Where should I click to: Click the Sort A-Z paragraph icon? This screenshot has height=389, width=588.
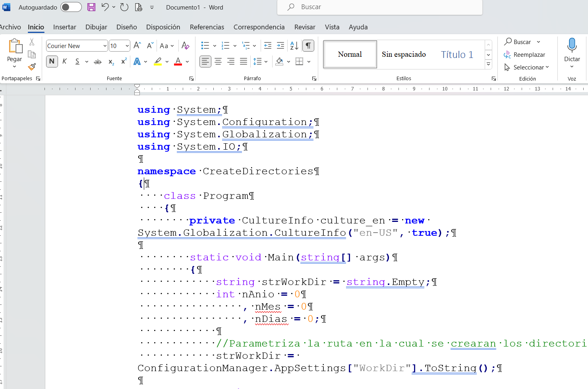(294, 46)
